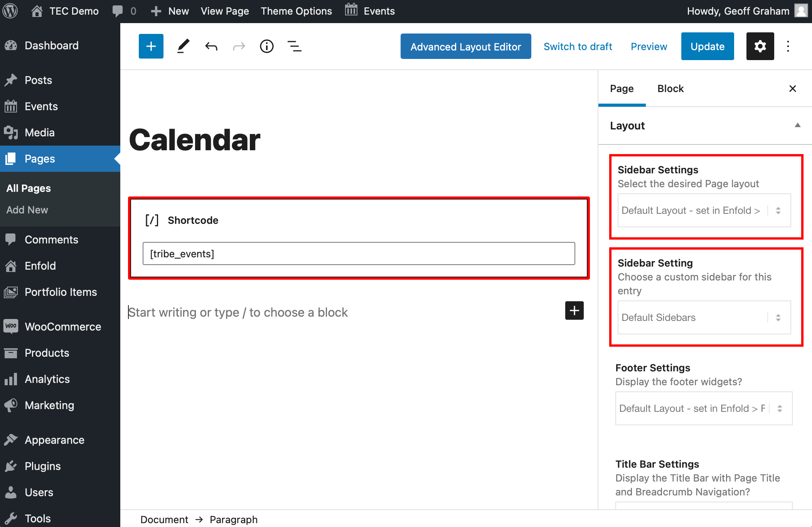This screenshot has height=527, width=812.
Task: Click inside the tribe_events shortcode field
Action: click(359, 253)
